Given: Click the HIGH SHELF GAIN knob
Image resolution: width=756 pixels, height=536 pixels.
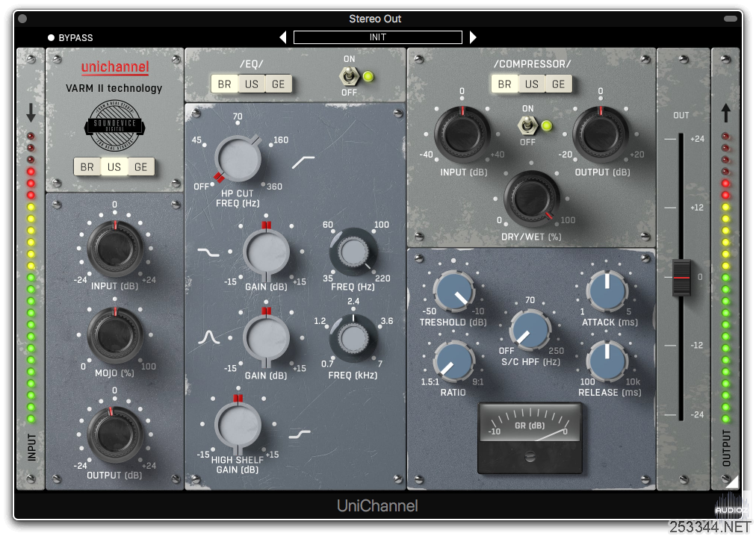Looking at the screenshot, I should coord(238,425).
